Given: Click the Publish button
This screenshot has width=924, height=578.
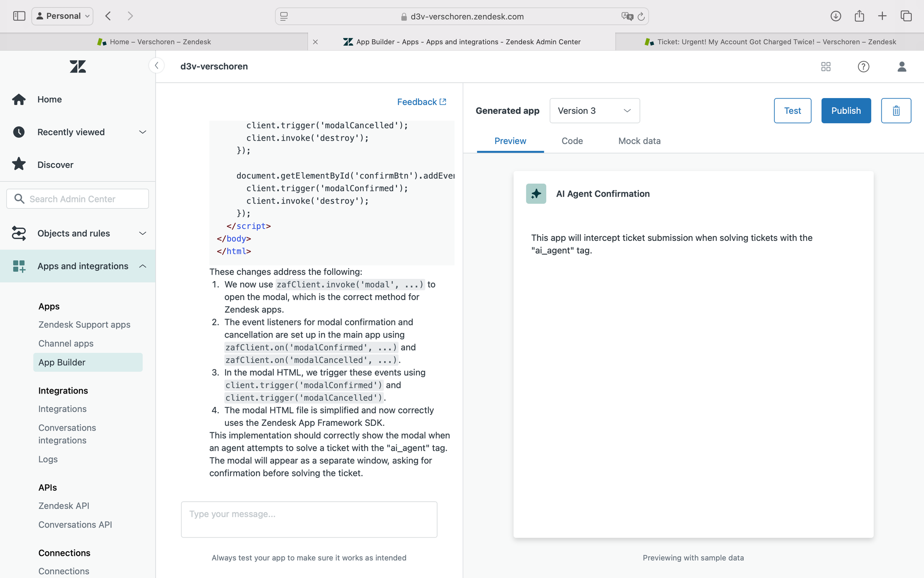Looking at the screenshot, I should coord(846,111).
